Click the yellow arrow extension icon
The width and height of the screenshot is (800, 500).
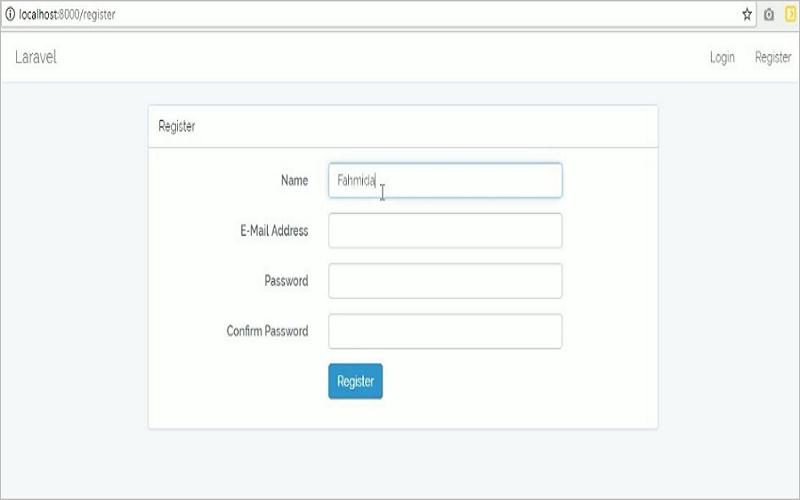(790, 14)
